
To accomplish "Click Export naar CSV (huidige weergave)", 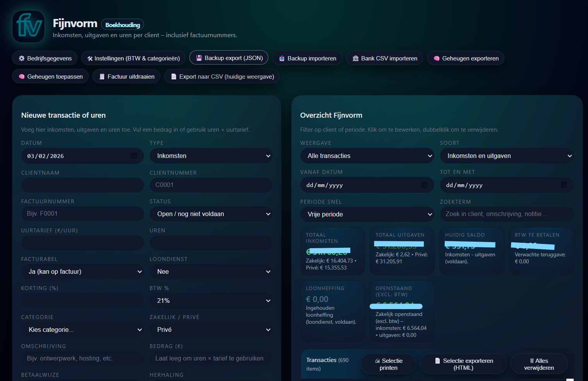I will pyautogui.click(x=222, y=77).
